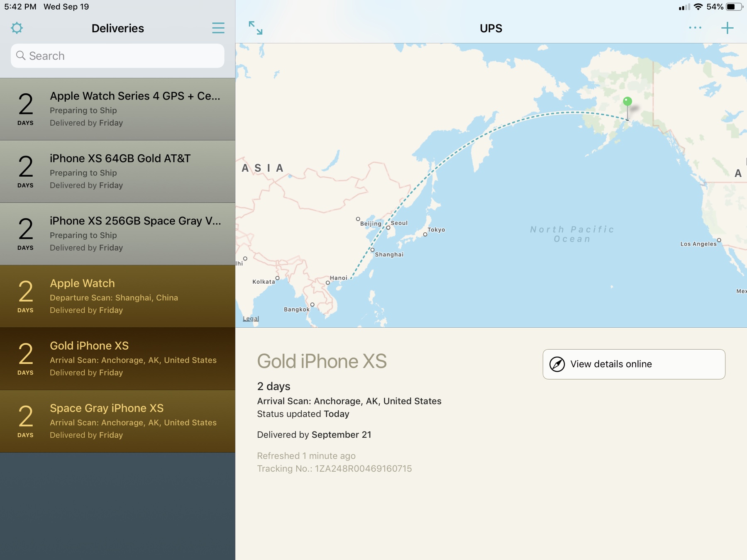The height and width of the screenshot is (560, 747).
Task: Select iPhone XS 64GB Gold AT&T delivery
Action: 117,172
